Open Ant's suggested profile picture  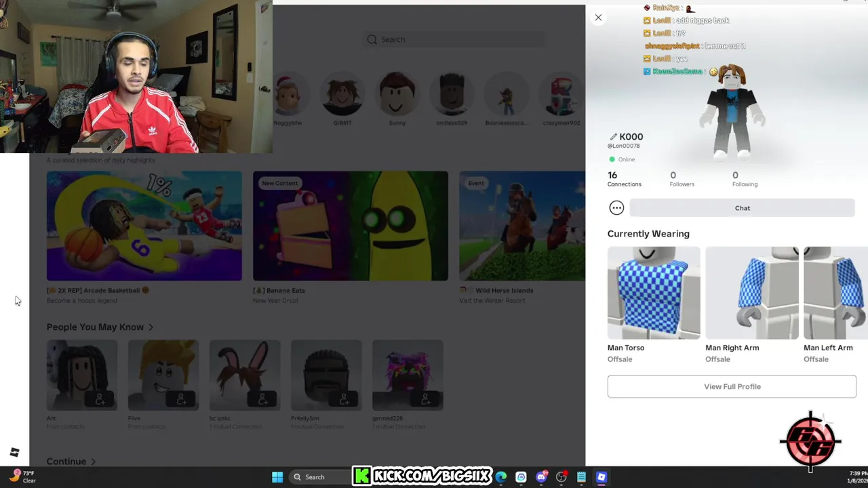[x=81, y=375]
